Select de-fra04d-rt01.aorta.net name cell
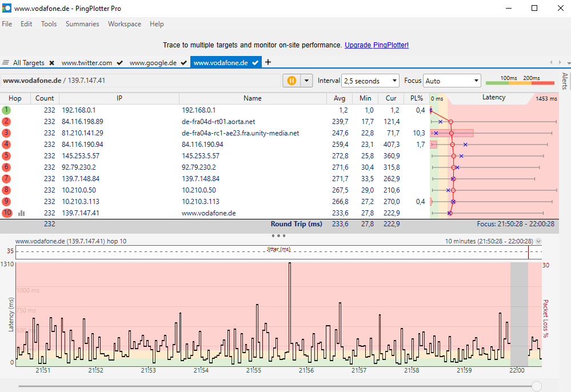Screen dimensions: 571x392 [218, 122]
